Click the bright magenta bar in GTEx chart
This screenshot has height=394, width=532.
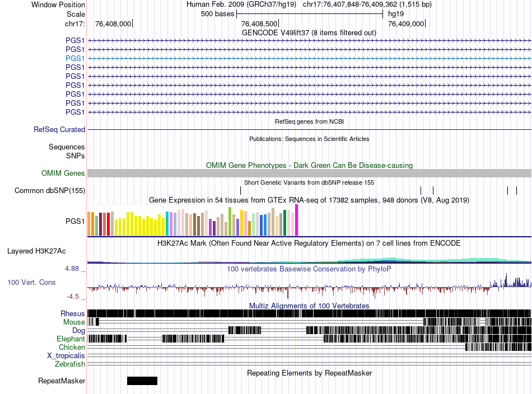[297, 220]
